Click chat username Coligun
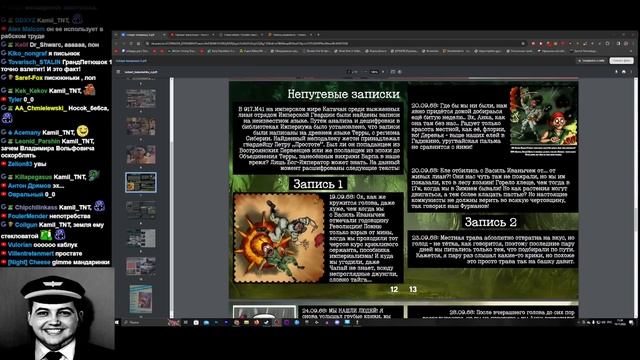640x360 pixels. click(26, 225)
